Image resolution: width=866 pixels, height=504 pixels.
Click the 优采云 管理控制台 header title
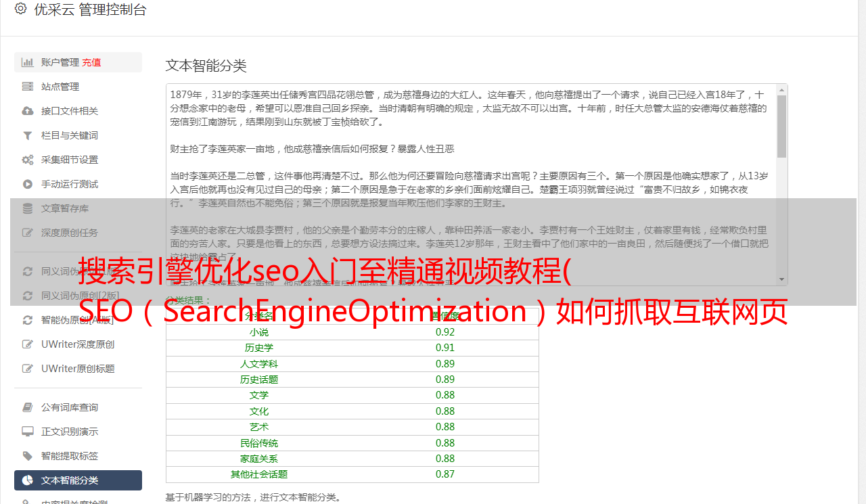click(90, 9)
